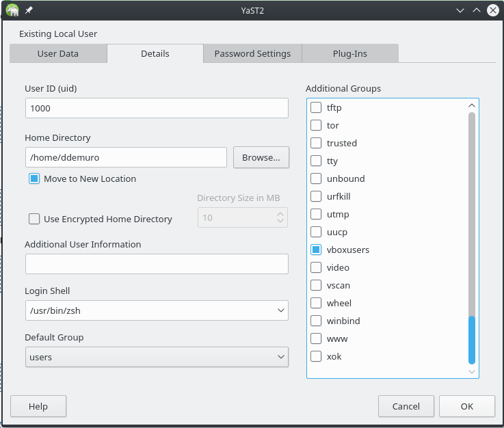The width and height of the screenshot is (504, 428).
Task: Click the maximize chevron in title bar
Action: pyautogui.click(x=477, y=11)
